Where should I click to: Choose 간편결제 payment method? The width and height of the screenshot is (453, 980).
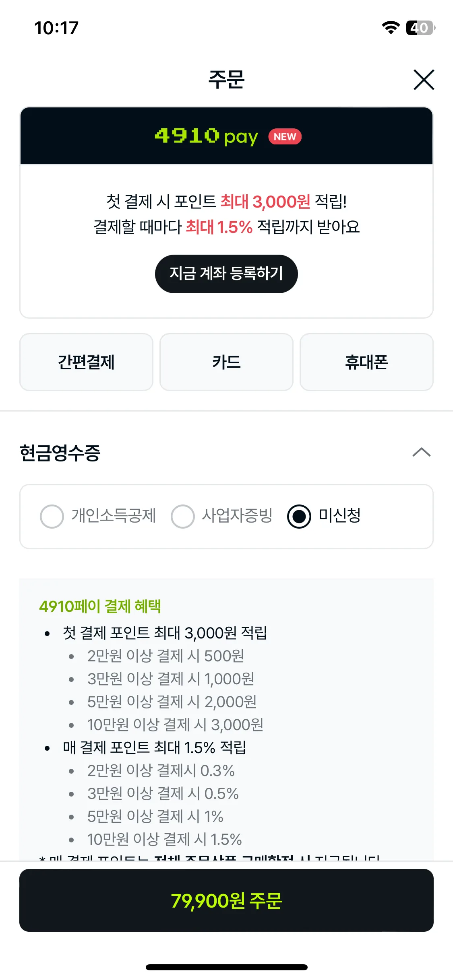[86, 362]
